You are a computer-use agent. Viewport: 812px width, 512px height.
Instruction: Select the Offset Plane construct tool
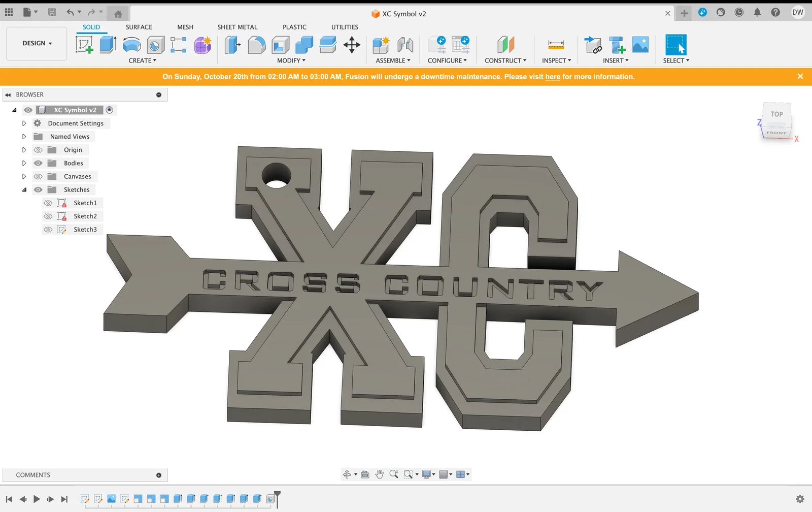(x=505, y=45)
